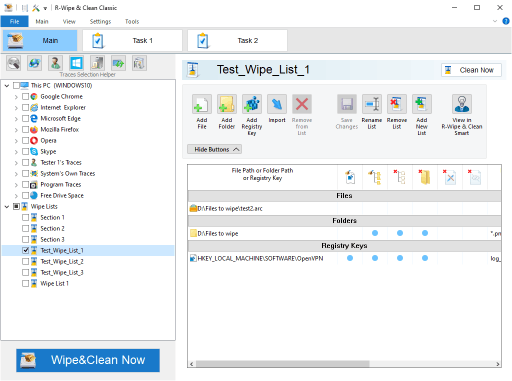Select the D:\Files to wipe\test2.arc row

pyautogui.click(x=344, y=208)
